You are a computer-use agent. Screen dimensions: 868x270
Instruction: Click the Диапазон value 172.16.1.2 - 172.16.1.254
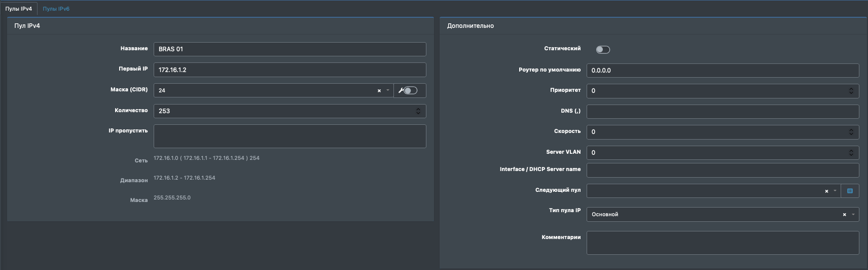click(x=185, y=178)
